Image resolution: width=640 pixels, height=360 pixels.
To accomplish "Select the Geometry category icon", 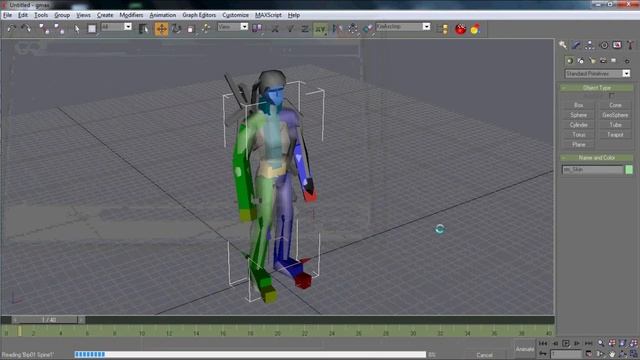I will click(569, 61).
